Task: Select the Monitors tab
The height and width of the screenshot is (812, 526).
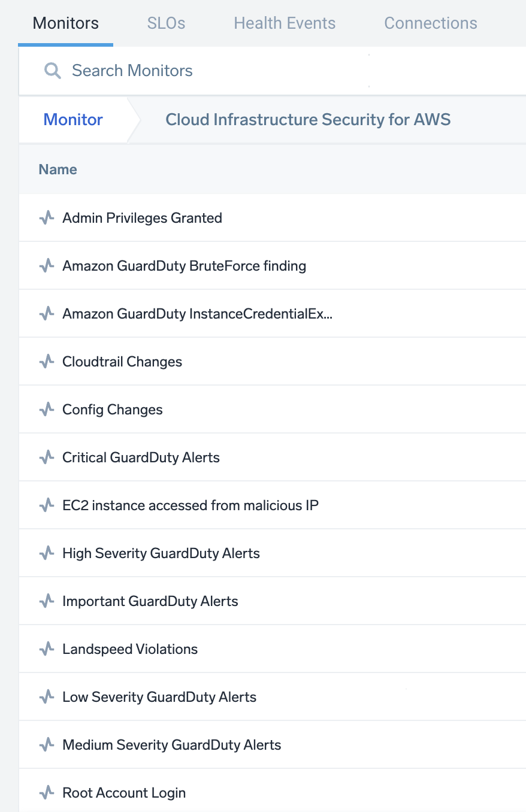Action: coord(66,23)
